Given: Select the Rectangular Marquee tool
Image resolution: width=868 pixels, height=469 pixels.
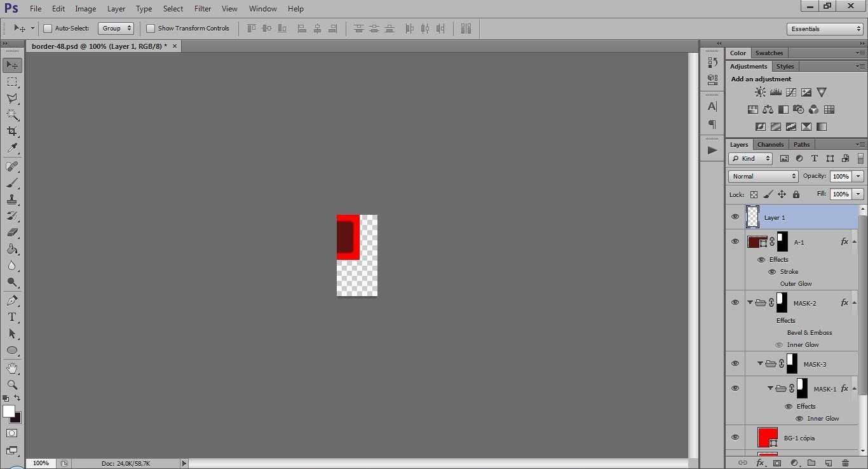Looking at the screenshot, I should [x=12, y=82].
